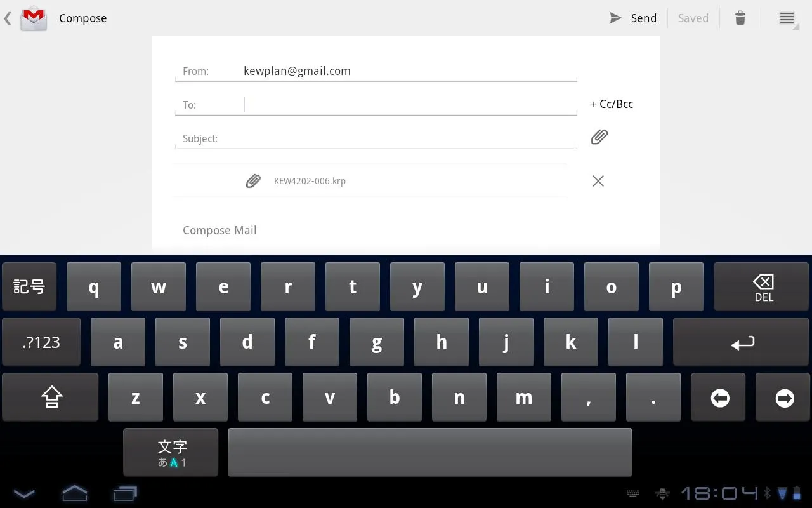This screenshot has width=812, height=508.
Task: Switch input mode with 文字 key
Action: pyautogui.click(x=171, y=453)
